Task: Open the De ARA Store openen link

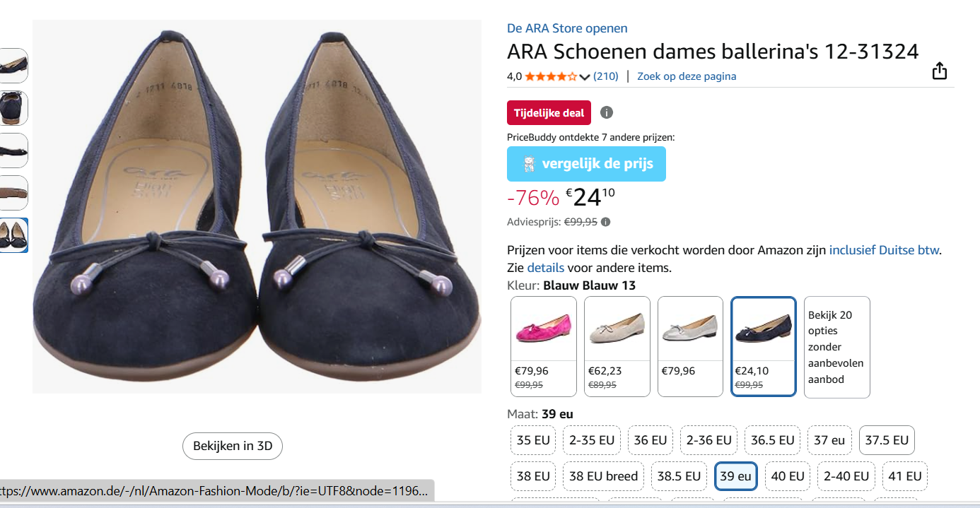Action: coord(566,28)
